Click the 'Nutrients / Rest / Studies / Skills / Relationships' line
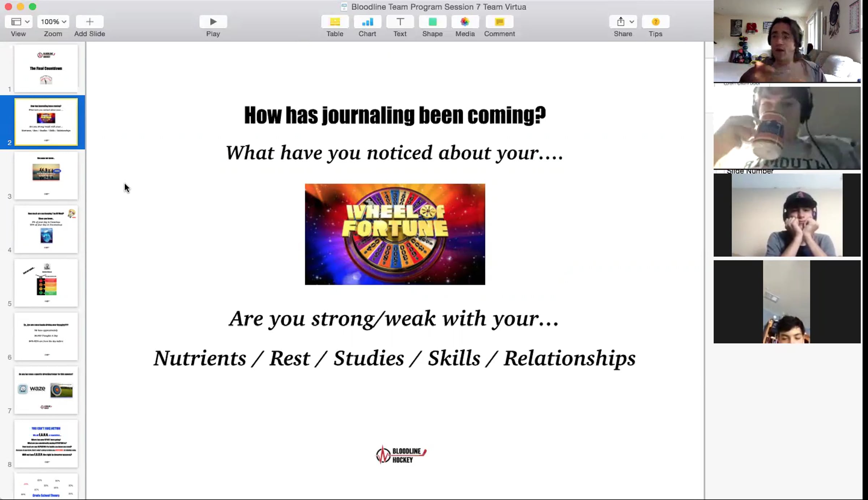 [395, 358]
